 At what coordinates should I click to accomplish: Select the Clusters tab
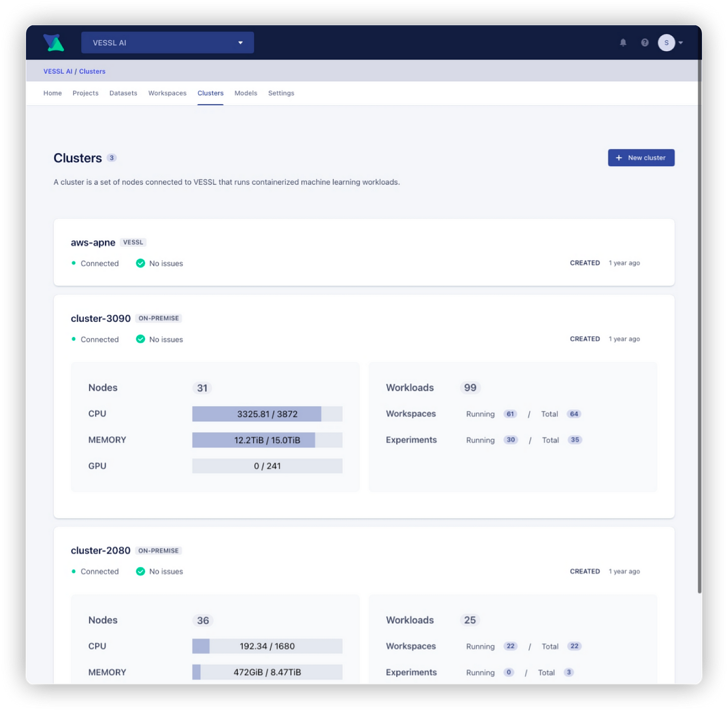click(211, 93)
